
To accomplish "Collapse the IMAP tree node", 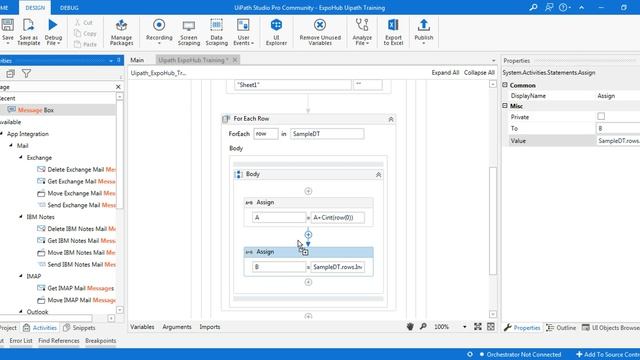I will tap(21, 276).
